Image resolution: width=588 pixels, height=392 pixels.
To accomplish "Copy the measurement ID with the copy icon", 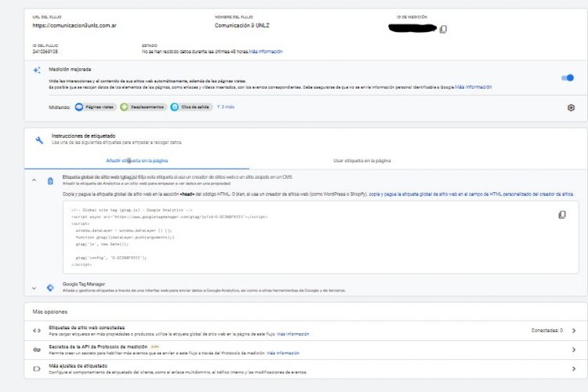I will pyautogui.click(x=443, y=29).
